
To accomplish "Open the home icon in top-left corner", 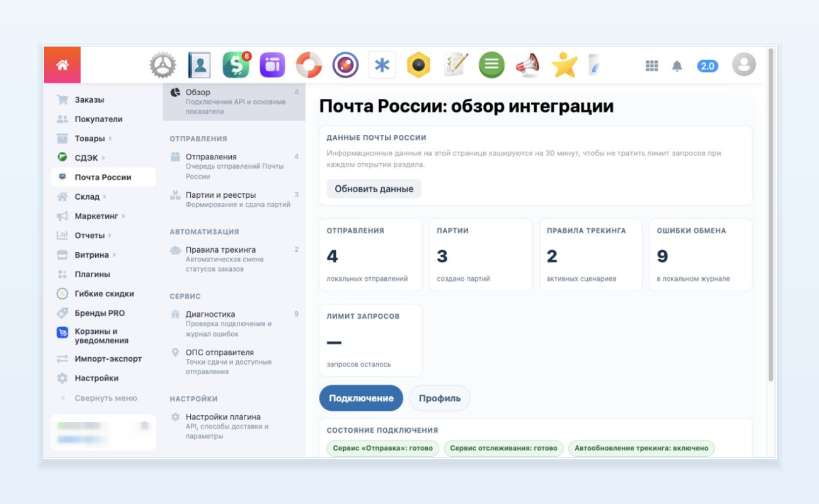I will 62,65.
